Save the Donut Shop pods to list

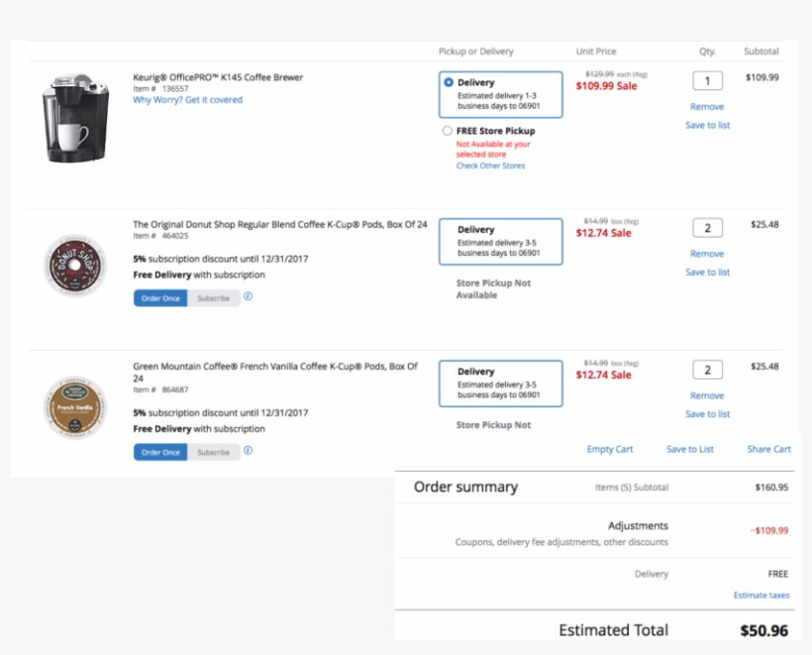[707, 272]
